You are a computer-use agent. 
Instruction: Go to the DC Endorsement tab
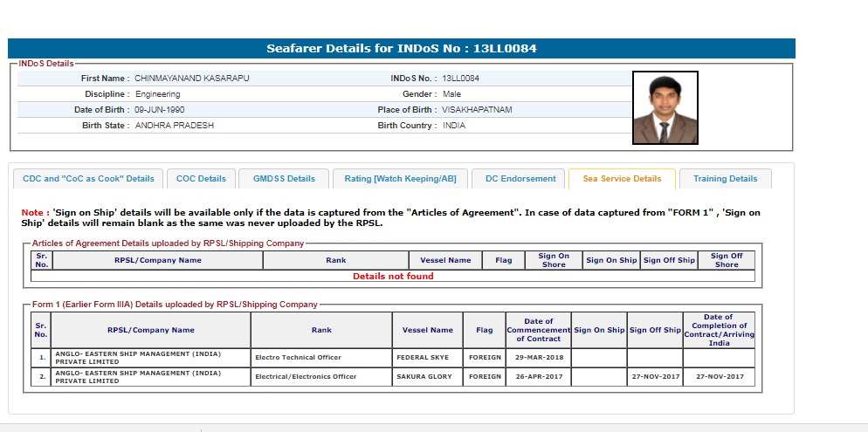coord(520,179)
